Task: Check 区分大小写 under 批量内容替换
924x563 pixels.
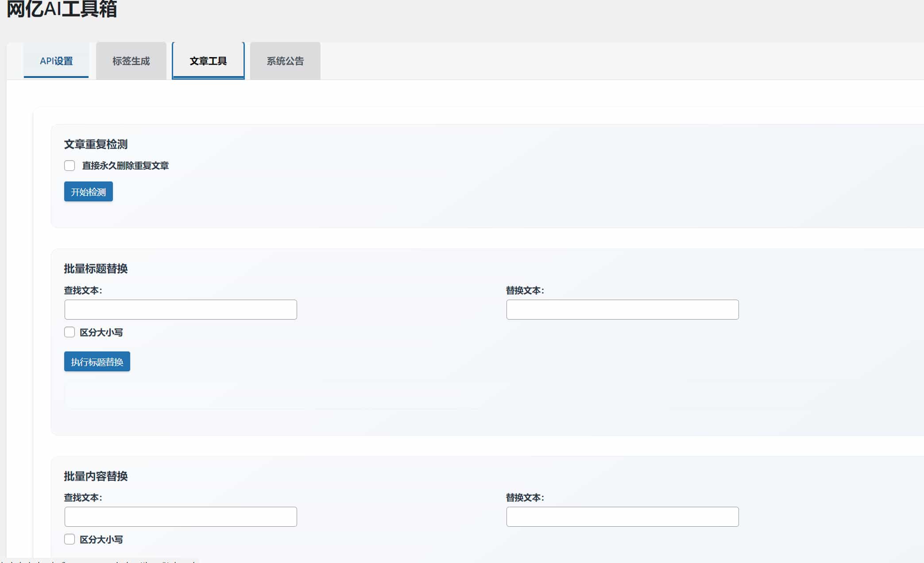Action: [x=69, y=539]
